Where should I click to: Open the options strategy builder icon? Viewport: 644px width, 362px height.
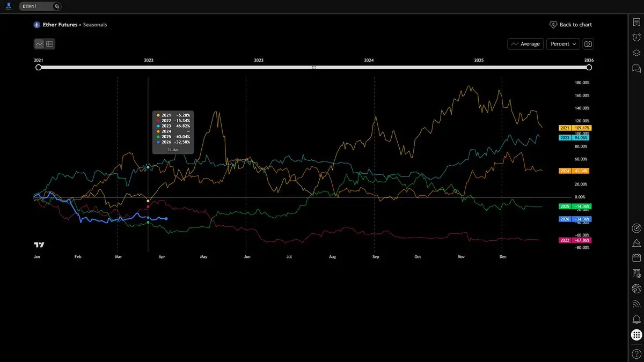[636, 274]
